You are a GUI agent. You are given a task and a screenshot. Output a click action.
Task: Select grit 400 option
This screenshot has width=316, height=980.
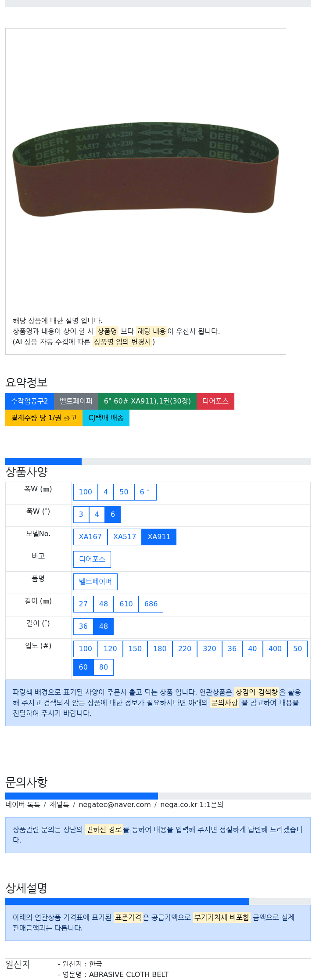pos(275,649)
